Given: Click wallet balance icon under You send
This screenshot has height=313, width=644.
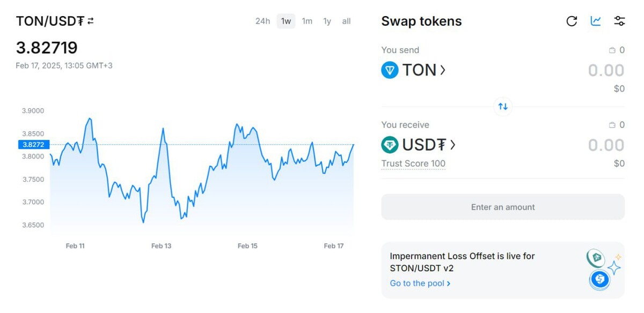Looking at the screenshot, I should click(x=612, y=50).
